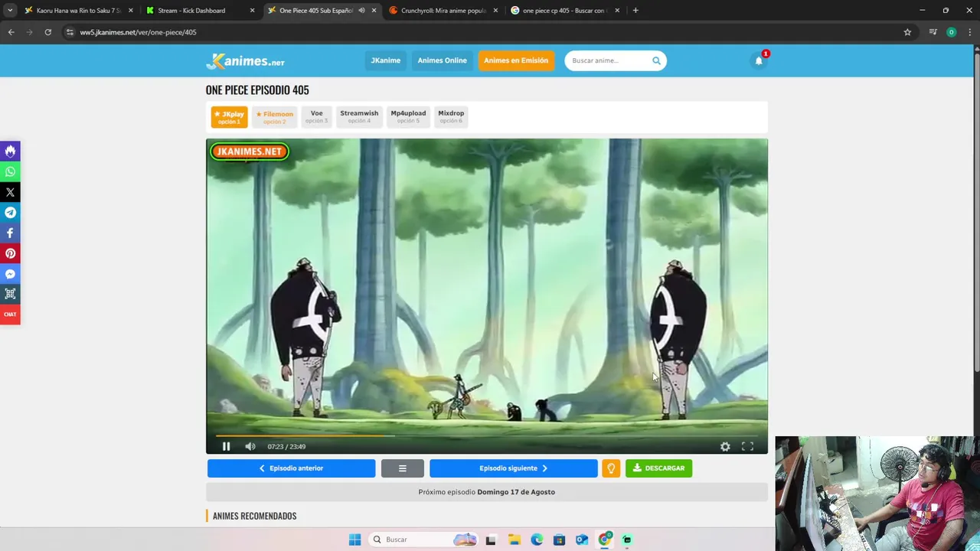Screen dimensions: 980x551
Task: Click the JKanimes.net logo
Action: pyautogui.click(x=245, y=61)
